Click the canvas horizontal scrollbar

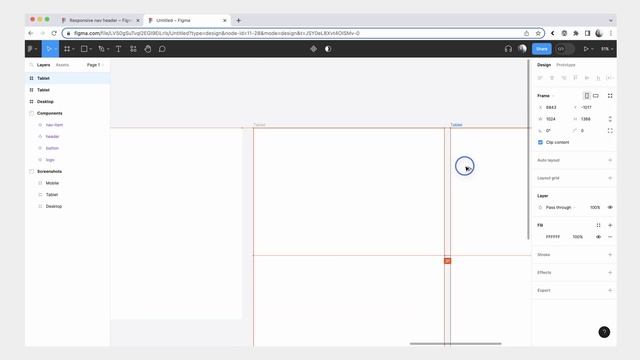pos(456,344)
